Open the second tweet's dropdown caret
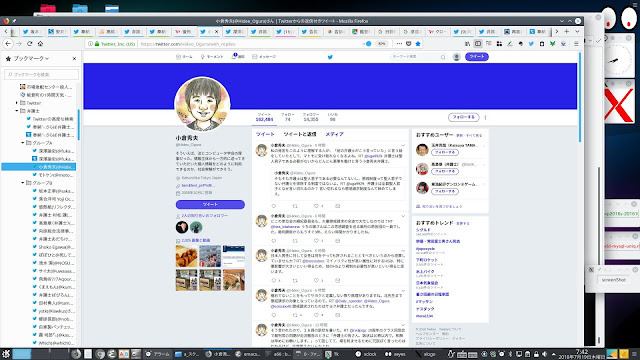Viewport: 640px width, 360px height. point(403,216)
